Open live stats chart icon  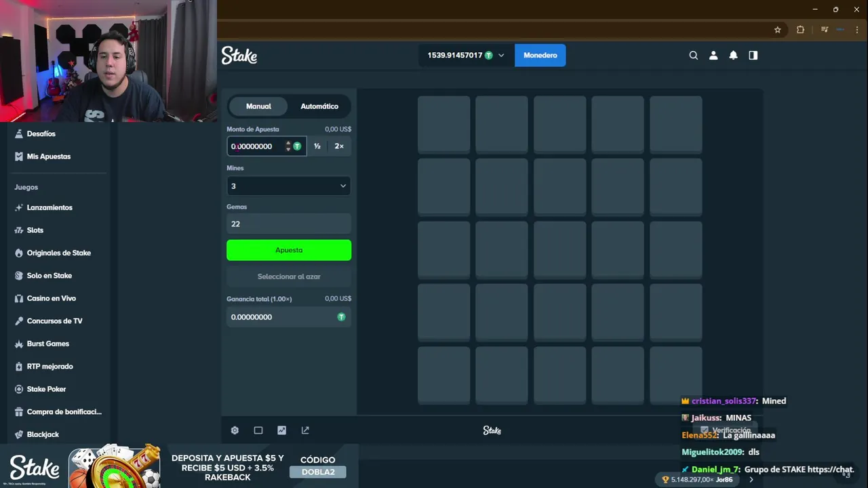tap(281, 430)
